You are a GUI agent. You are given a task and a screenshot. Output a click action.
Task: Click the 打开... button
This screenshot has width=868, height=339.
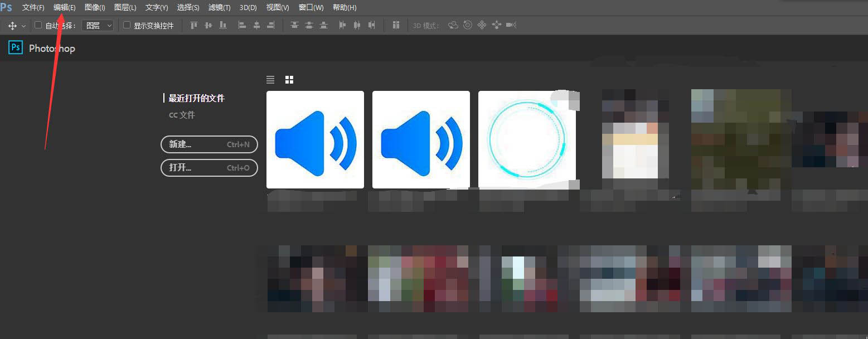[209, 167]
